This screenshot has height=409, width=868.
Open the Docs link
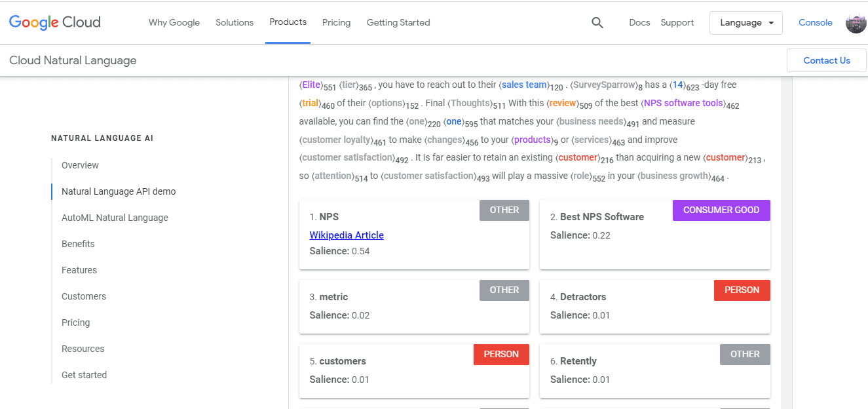coord(639,22)
